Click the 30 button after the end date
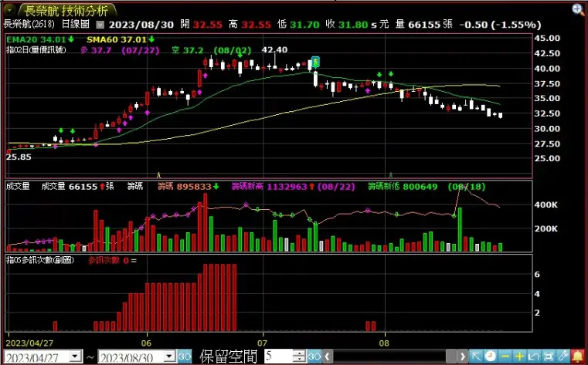 184,357
